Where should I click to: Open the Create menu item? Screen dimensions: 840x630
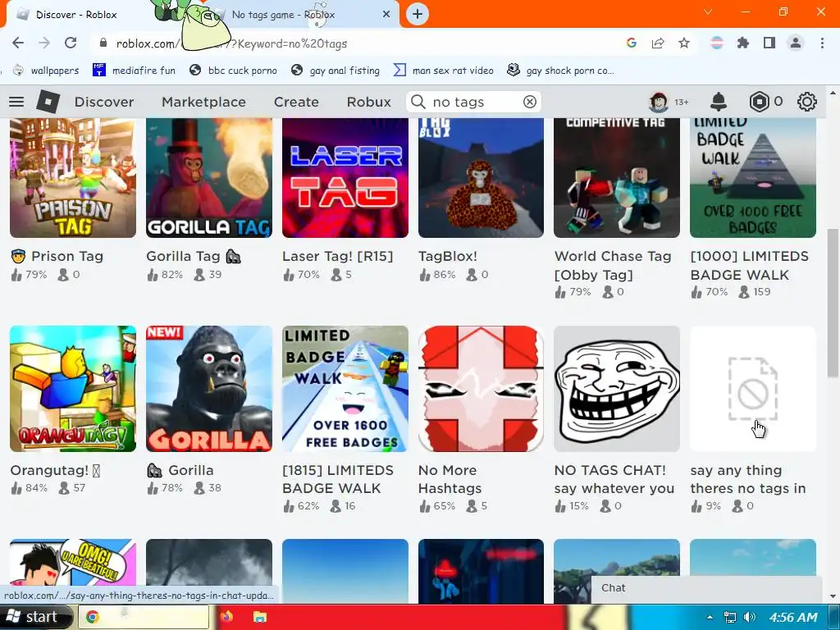(296, 102)
